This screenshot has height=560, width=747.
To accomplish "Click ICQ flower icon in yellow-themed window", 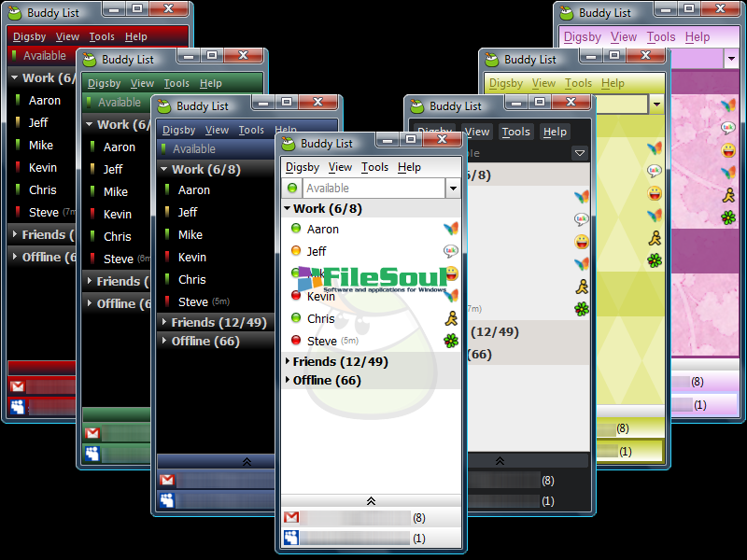I will click(655, 260).
